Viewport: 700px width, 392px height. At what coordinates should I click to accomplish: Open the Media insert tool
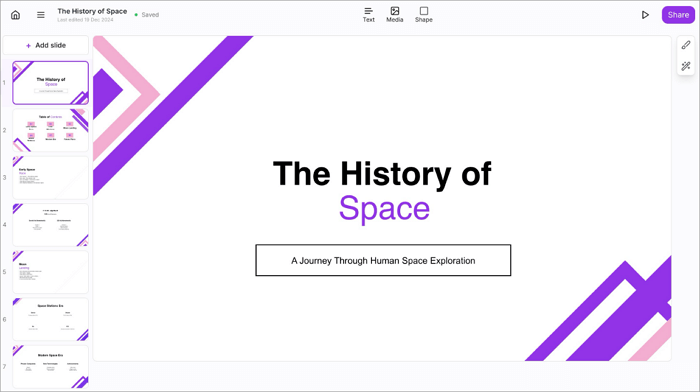point(395,15)
